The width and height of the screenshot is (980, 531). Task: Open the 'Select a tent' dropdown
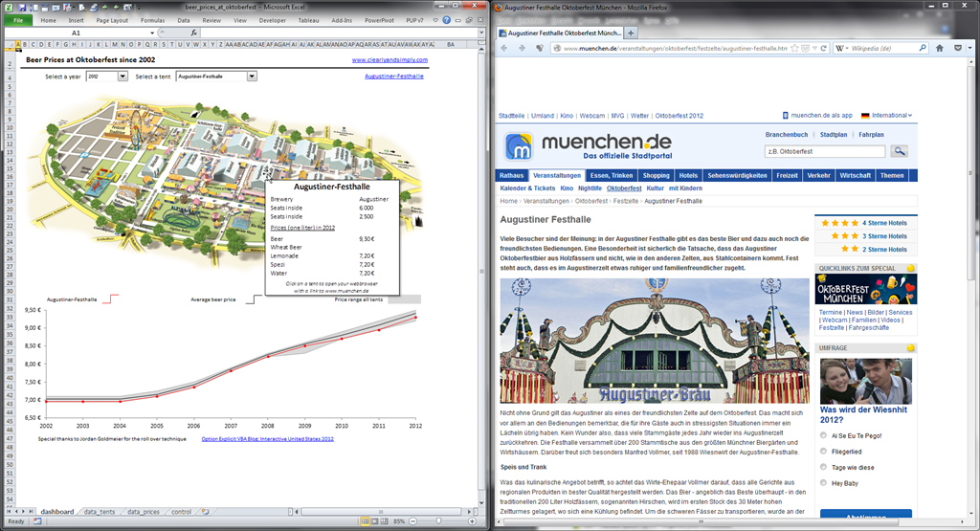click(252, 77)
